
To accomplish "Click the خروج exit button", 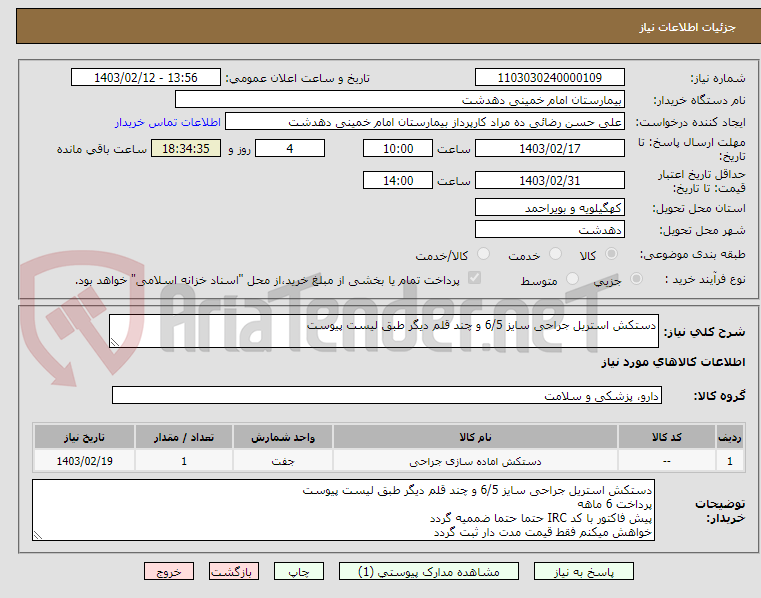I will [x=168, y=571].
